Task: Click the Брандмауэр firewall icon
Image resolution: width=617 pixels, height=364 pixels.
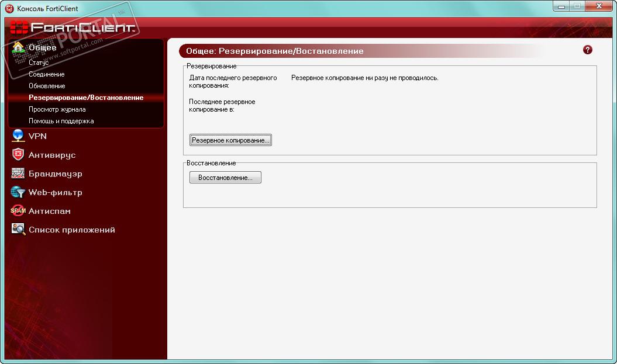Action: click(18, 174)
